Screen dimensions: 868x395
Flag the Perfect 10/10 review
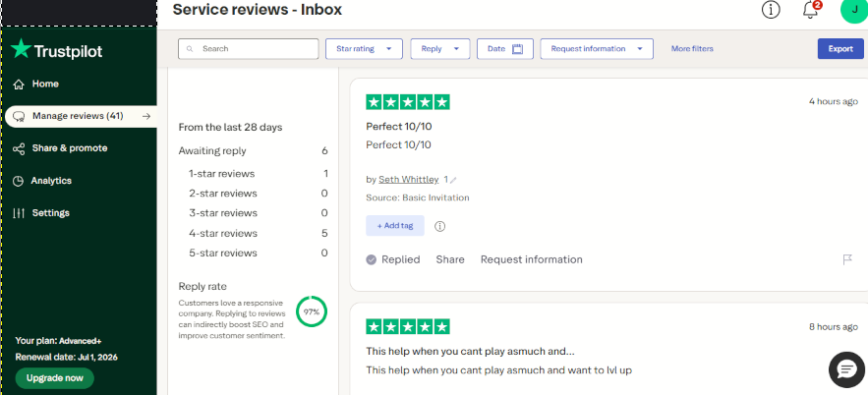pos(847,259)
